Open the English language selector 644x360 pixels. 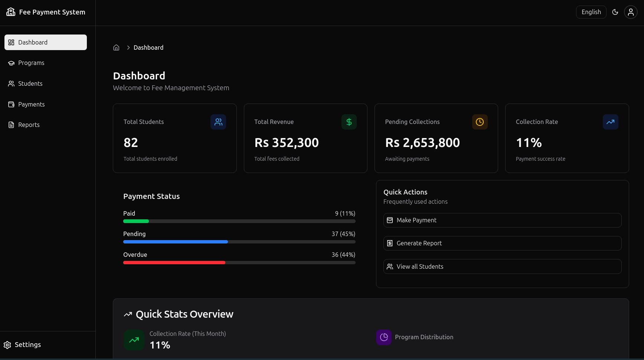[x=591, y=12]
